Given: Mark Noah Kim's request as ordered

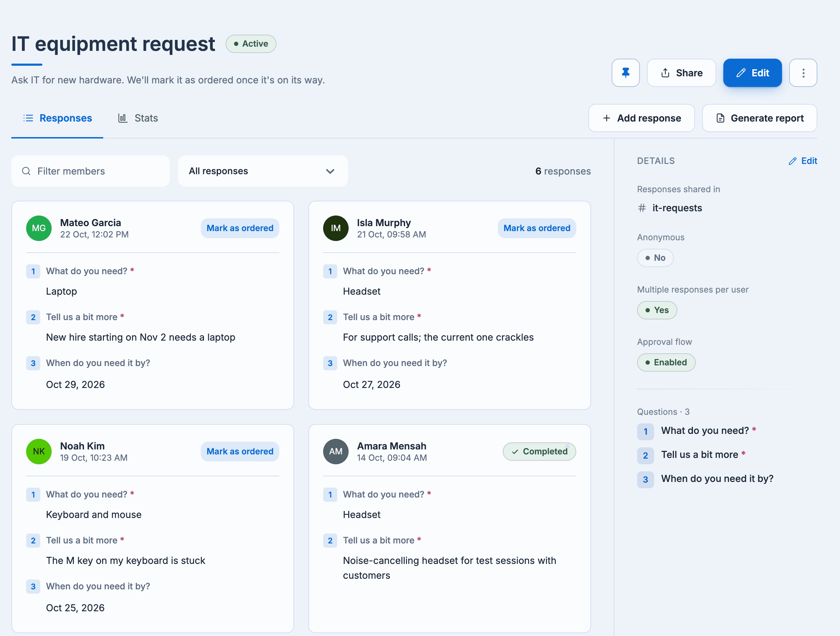Looking at the screenshot, I should pyautogui.click(x=240, y=452).
